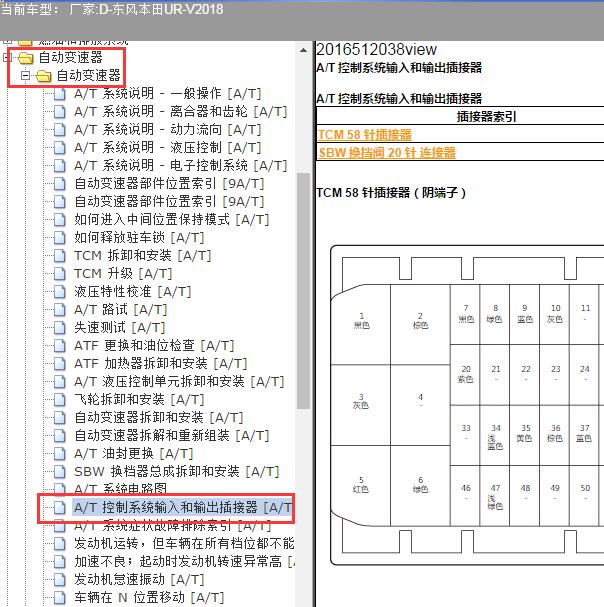The width and height of the screenshot is (604, 607).
Task: Open A/T 油封更换 entry
Action: [x=134, y=454]
